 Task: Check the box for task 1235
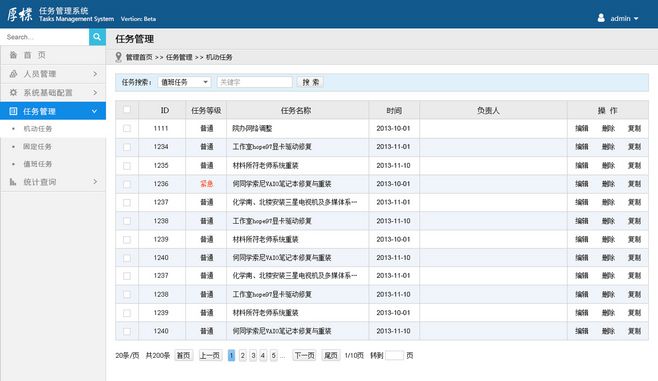(x=127, y=166)
